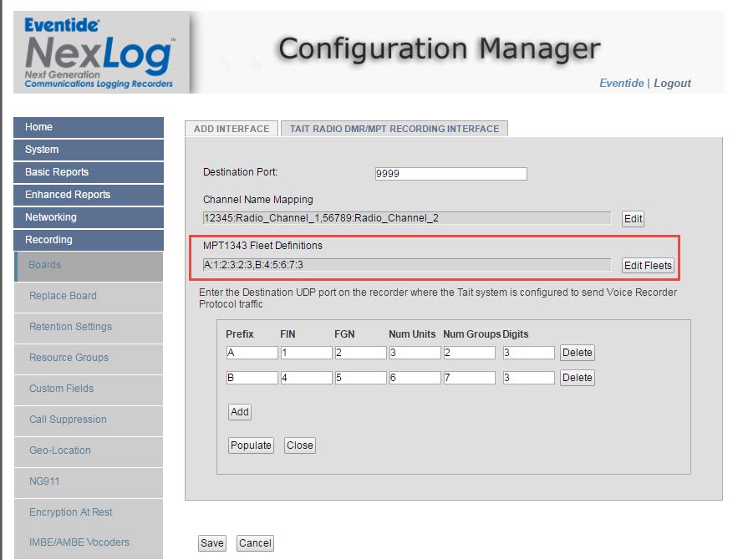Delete the fleet row with prefix B

pyautogui.click(x=577, y=378)
